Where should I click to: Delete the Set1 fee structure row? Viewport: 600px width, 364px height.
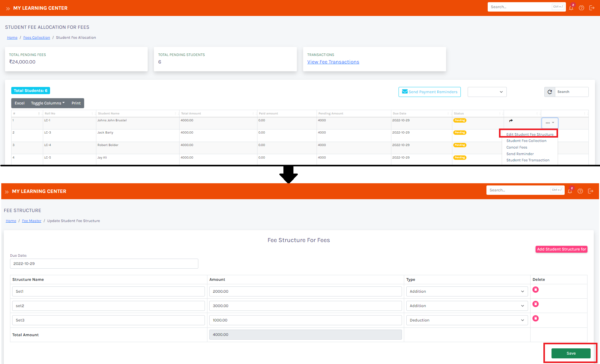[536, 290]
